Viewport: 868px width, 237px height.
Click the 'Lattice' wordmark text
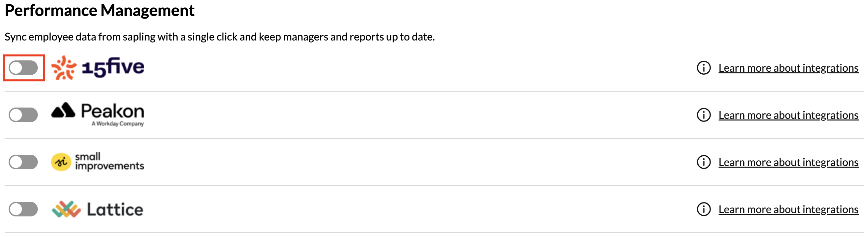point(115,210)
